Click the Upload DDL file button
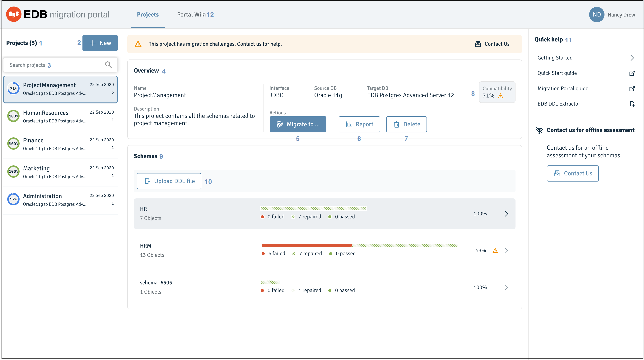This screenshot has height=360, width=644. 169,181
